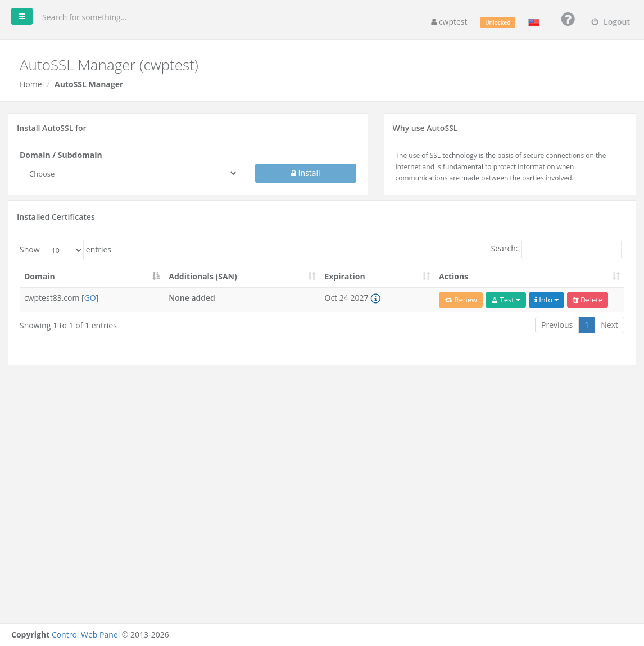Open the Control Web Panel footer link
Image resolution: width=644 pixels, height=646 pixels.
pyautogui.click(x=85, y=634)
